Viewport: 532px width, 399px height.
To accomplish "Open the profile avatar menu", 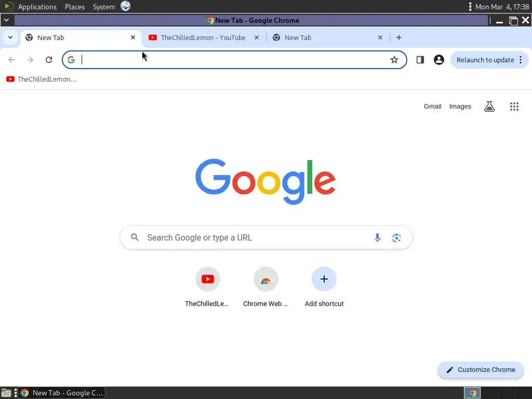I will pyautogui.click(x=438, y=60).
